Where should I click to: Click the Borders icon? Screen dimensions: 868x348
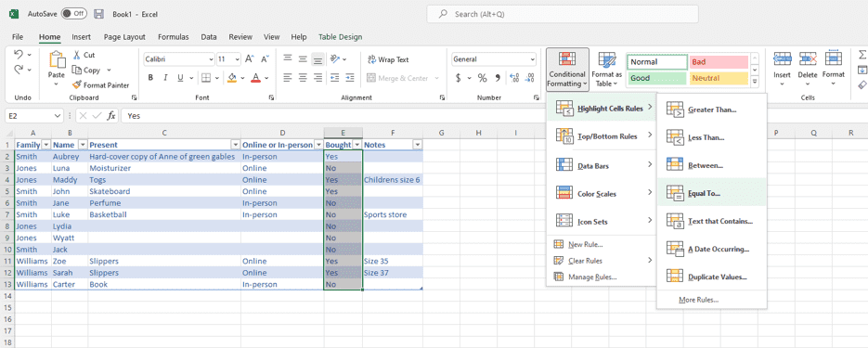click(205, 78)
